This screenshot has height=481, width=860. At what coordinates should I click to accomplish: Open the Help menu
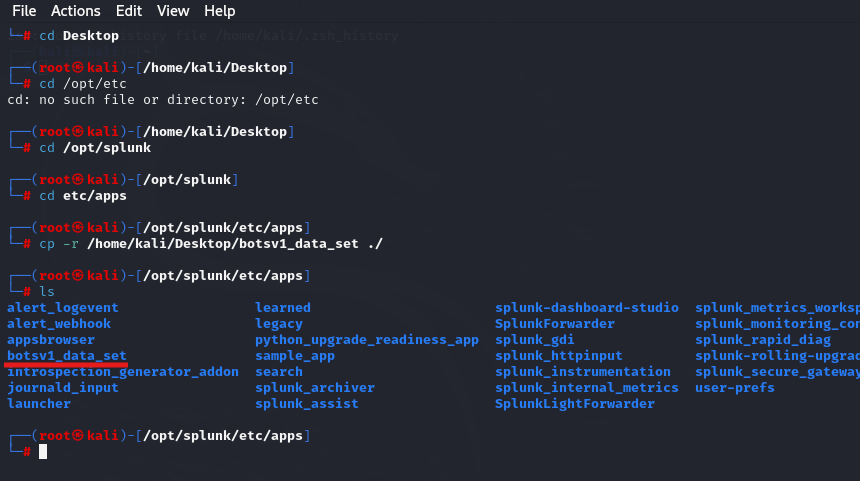219,11
